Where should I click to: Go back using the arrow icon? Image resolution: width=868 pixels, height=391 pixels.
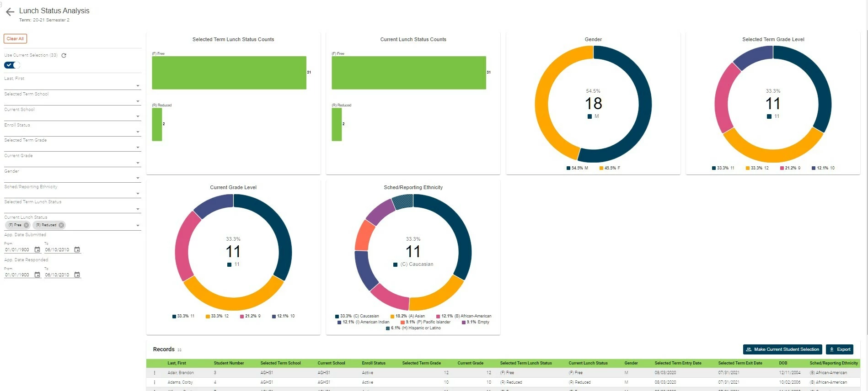pos(10,12)
